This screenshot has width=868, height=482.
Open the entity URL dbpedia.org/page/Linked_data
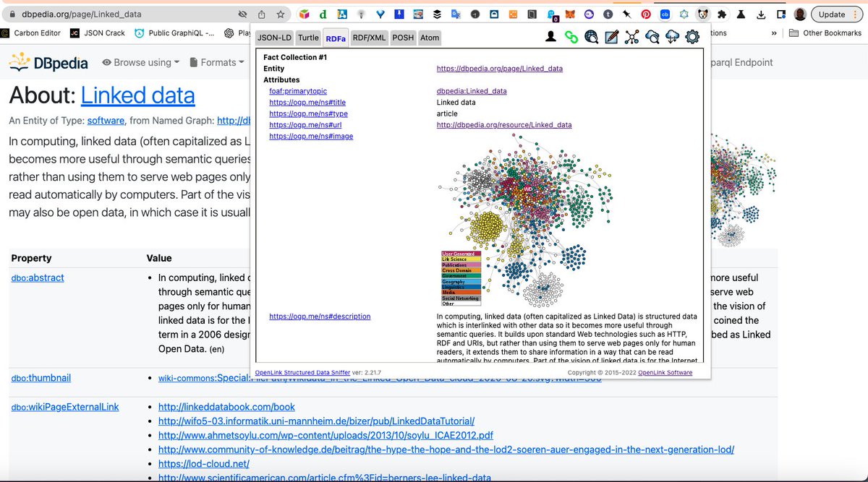coord(500,69)
